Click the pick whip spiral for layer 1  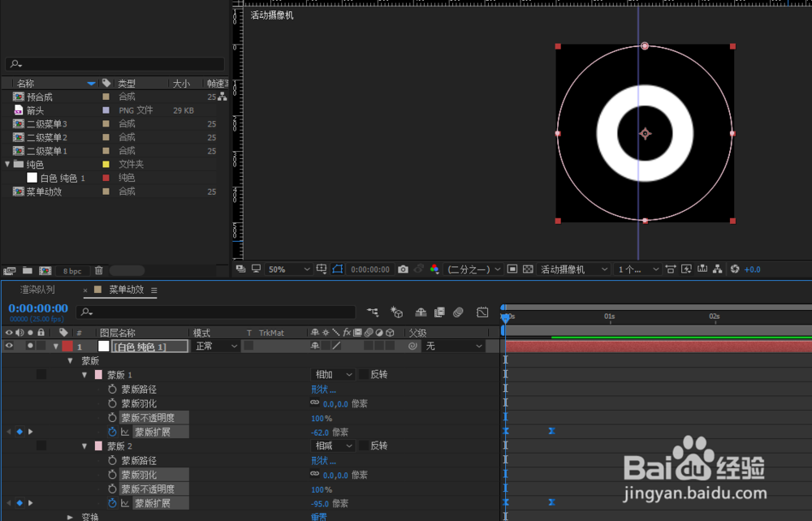tap(412, 347)
